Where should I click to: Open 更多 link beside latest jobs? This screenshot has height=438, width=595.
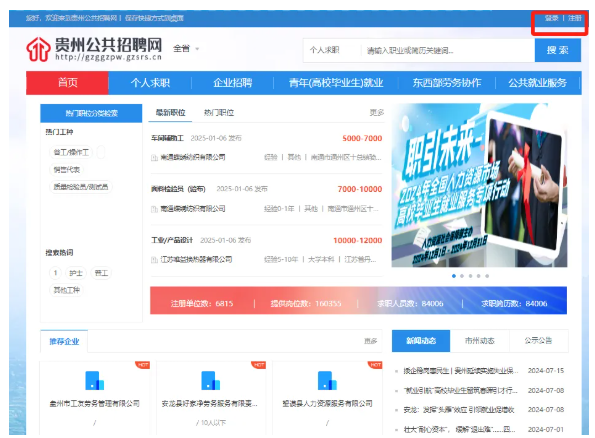point(376,112)
